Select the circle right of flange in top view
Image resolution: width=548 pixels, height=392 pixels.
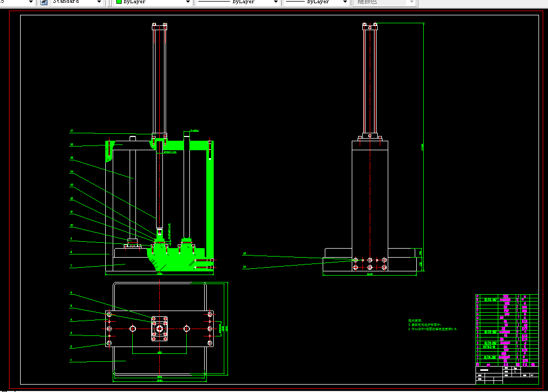tap(187, 329)
